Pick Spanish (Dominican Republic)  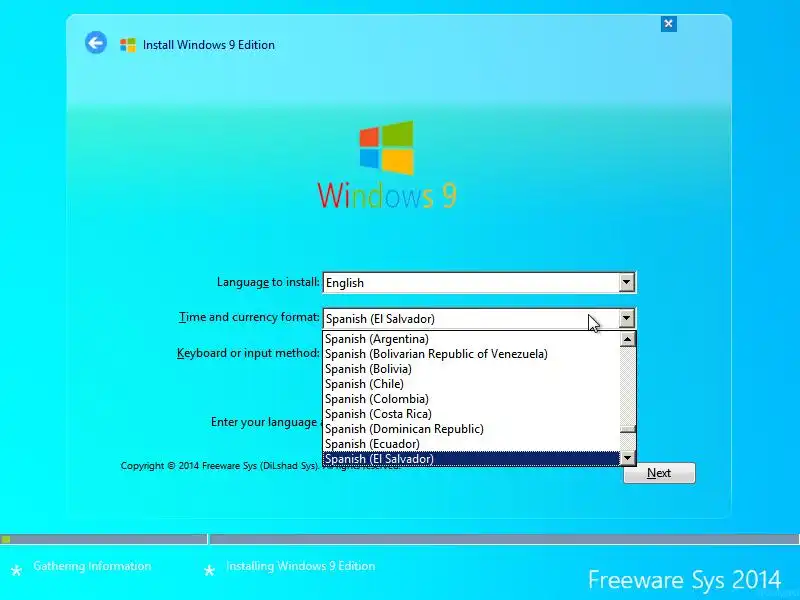point(471,429)
